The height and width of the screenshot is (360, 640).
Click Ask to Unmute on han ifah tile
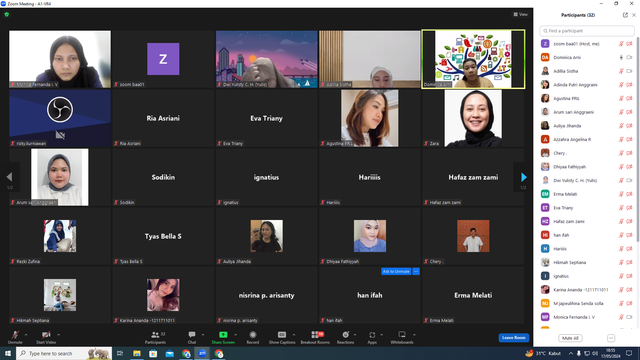click(396, 271)
